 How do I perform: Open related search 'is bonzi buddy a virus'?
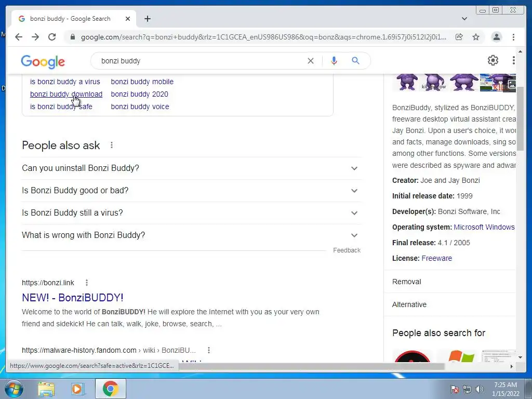pos(65,82)
